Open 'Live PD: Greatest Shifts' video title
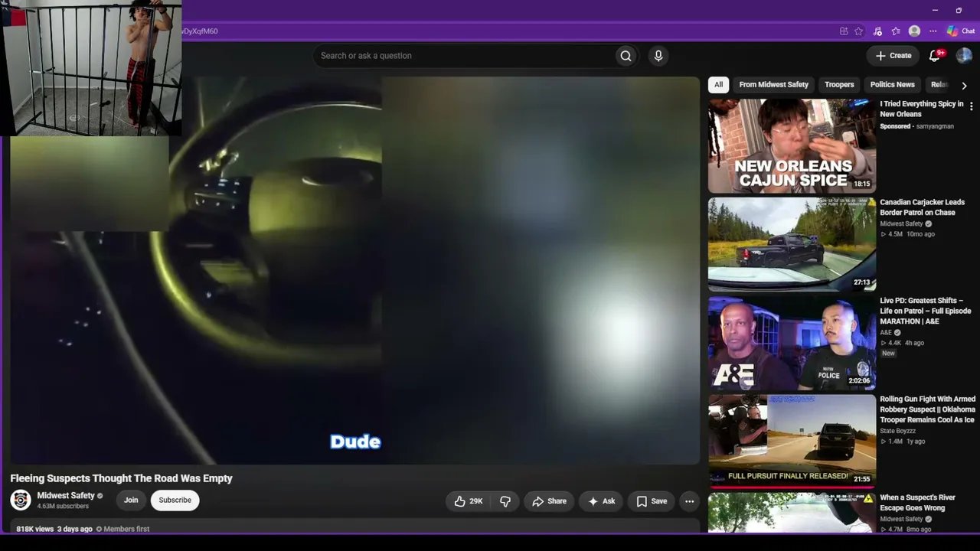 click(926, 311)
